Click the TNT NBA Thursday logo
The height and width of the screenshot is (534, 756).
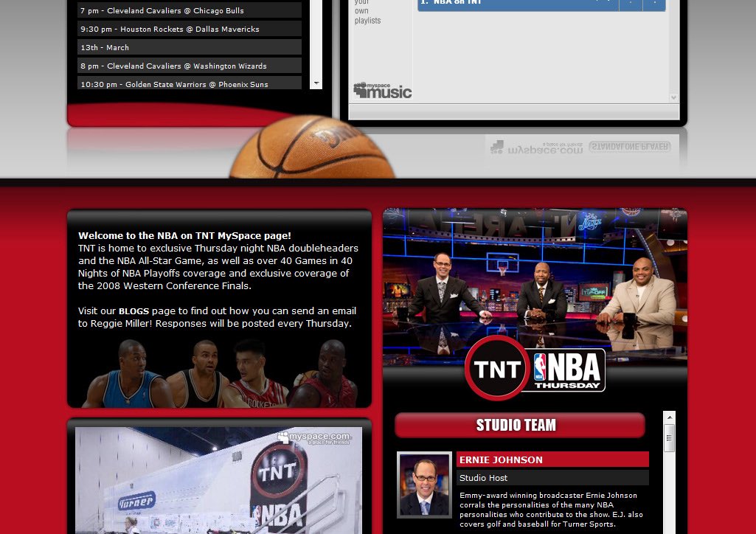pyautogui.click(x=534, y=369)
